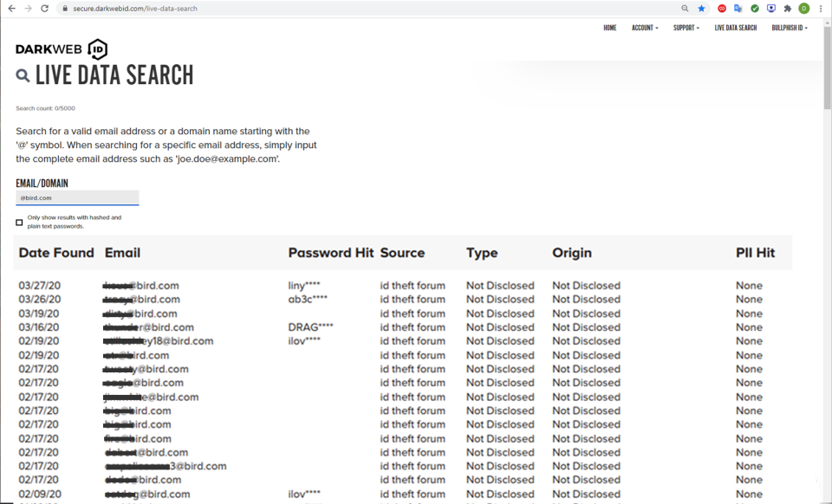The image size is (832, 504).
Task: Open the green profile avatar
Action: [804, 9]
